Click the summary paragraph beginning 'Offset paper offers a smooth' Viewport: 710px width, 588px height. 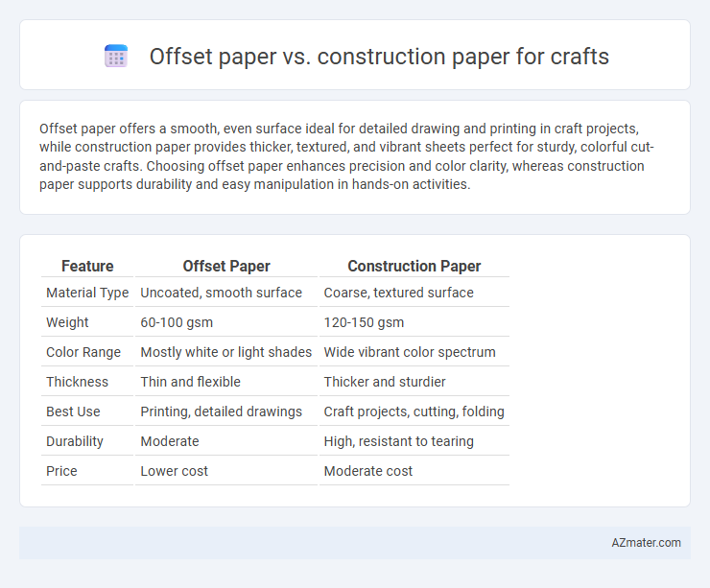click(x=346, y=156)
